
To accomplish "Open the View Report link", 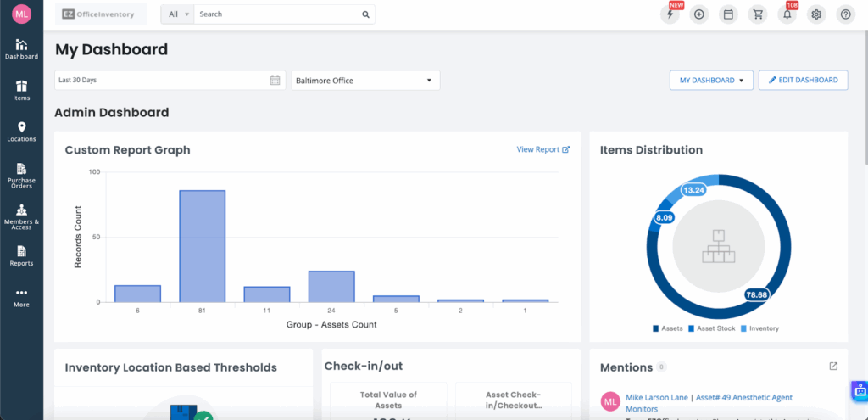I will coord(542,149).
